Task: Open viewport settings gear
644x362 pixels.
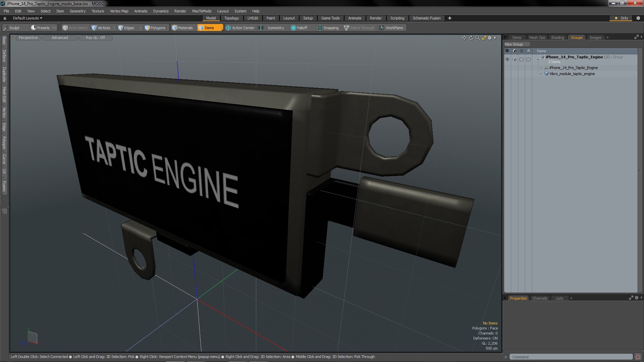Action: click(x=490, y=38)
